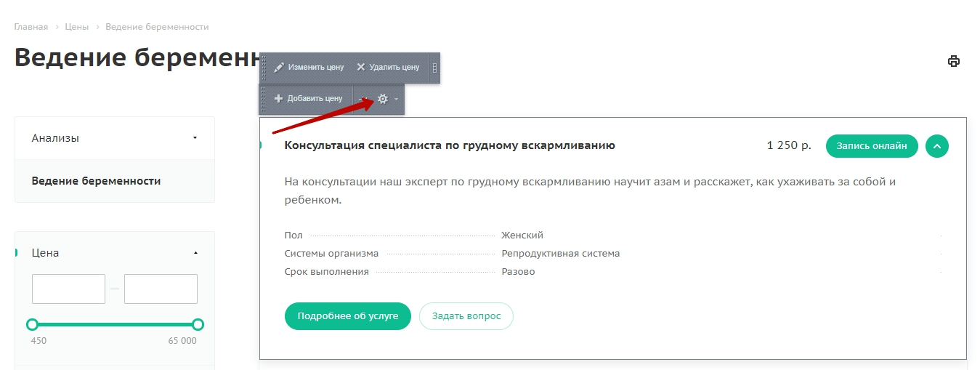
Task: Collapse the 'Цена' filter section
Action: coord(195,253)
